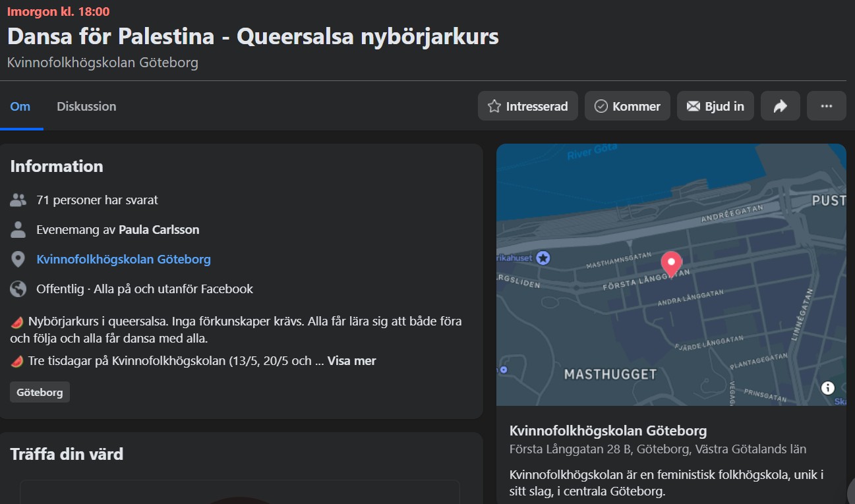The image size is (855, 504).
Task: Mark yourself as Intresserad
Action: 528,106
